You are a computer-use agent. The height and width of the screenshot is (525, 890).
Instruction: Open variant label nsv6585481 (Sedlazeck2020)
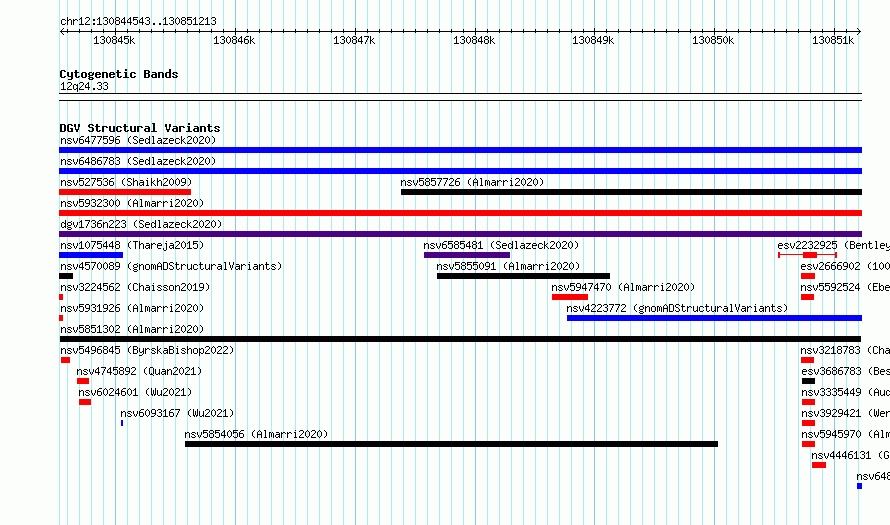pos(501,245)
